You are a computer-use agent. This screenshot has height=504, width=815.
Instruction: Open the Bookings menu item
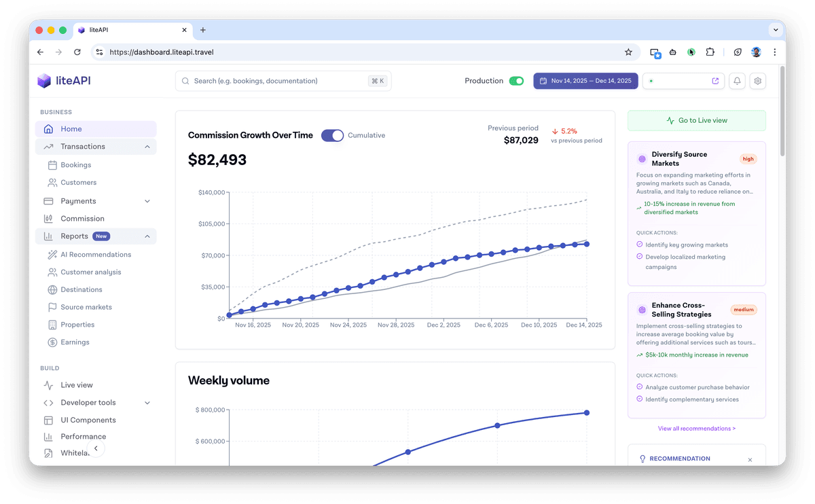(x=75, y=165)
